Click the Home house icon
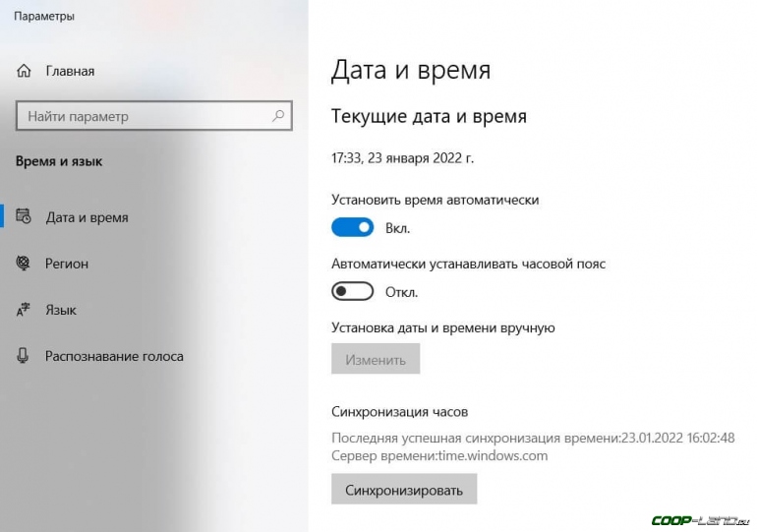Image resolution: width=757 pixels, height=532 pixels. pyautogui.click(x=25, y=71)
